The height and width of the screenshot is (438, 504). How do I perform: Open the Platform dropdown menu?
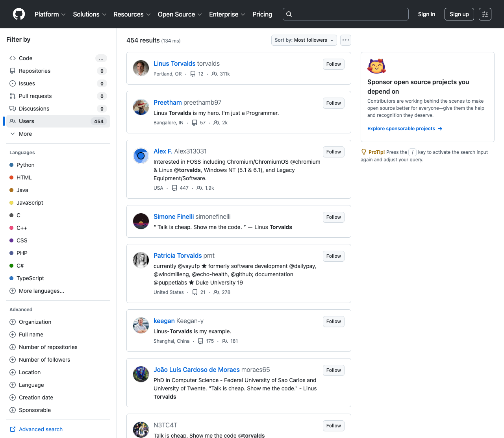tap(50, 14)
